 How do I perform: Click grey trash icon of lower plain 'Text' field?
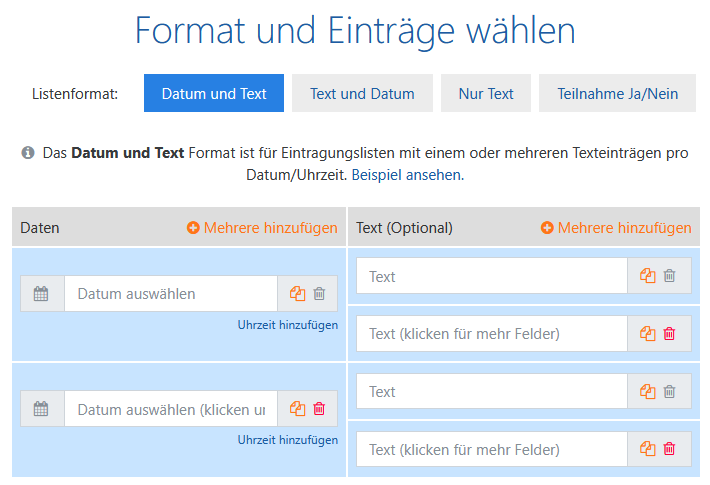click(670, 392)
